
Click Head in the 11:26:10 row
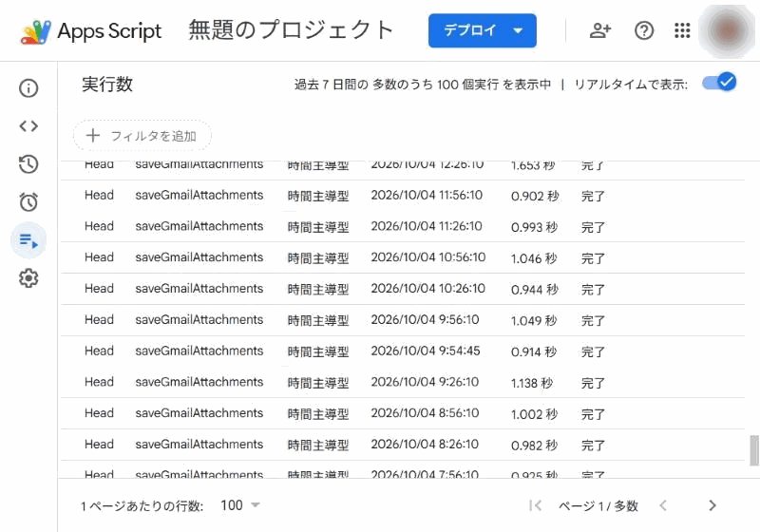pos(99,226)
